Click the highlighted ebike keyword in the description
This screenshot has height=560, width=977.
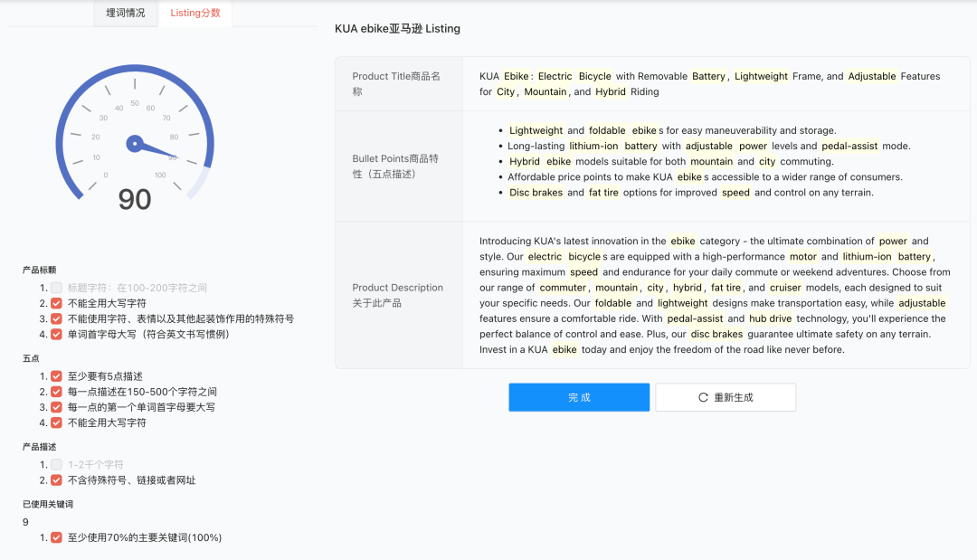pos(683,241)
